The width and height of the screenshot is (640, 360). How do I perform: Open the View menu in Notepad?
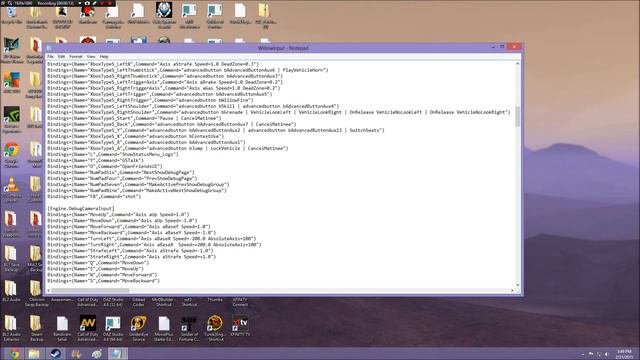91,56
